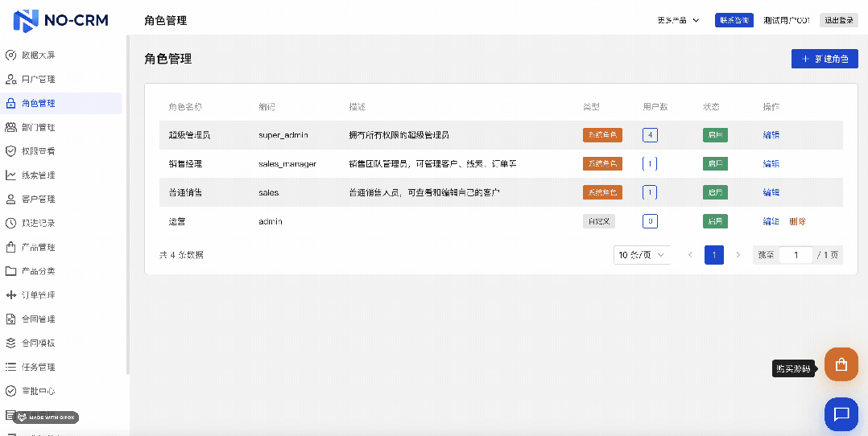Click 系统角色 tag in 销售经理 row

pyautogui.click(x=602, y=164)
